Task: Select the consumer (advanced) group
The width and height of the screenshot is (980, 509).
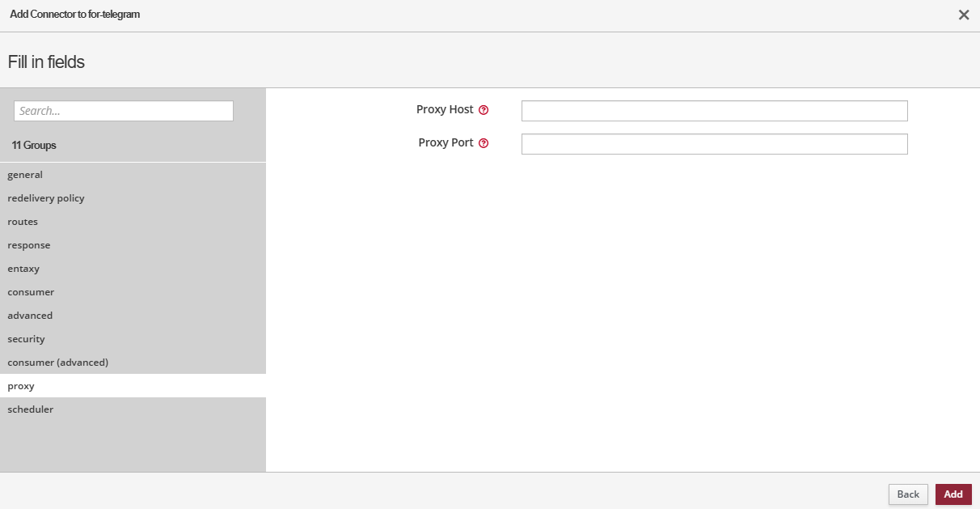Action: [x=57, y=363]
